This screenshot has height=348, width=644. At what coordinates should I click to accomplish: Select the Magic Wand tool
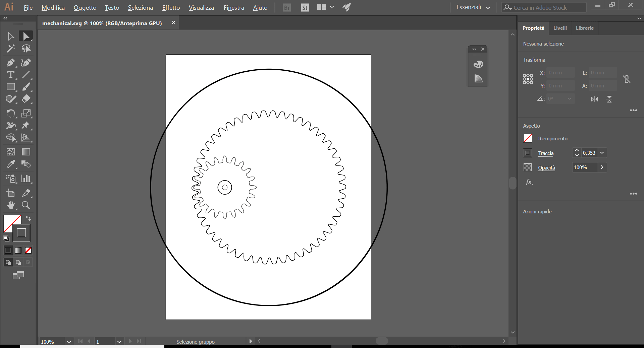click(x=11, y=49)
